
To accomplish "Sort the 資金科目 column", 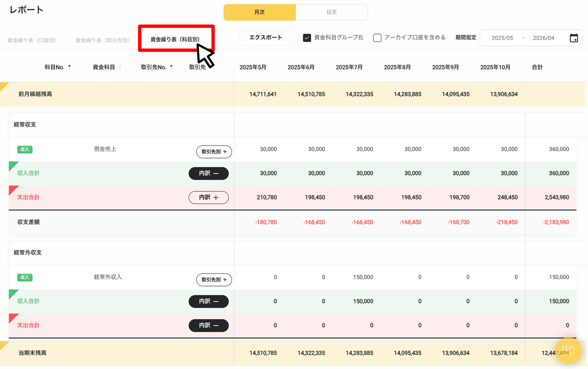I will pyautogui.click(x=120, y=67).
